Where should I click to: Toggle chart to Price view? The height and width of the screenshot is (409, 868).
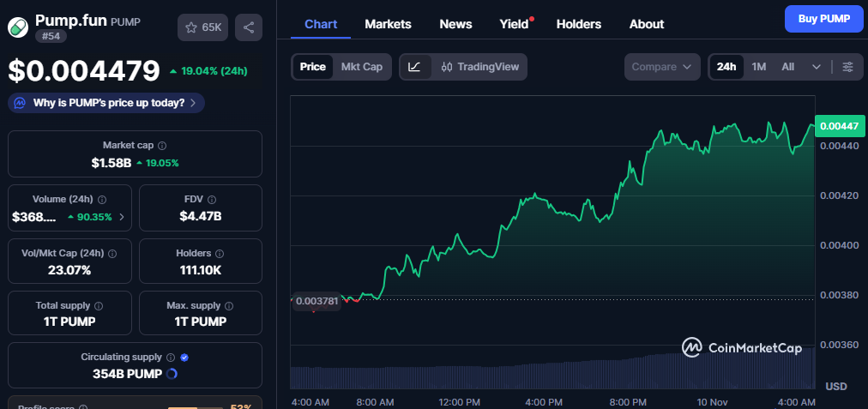click(312, 67)
